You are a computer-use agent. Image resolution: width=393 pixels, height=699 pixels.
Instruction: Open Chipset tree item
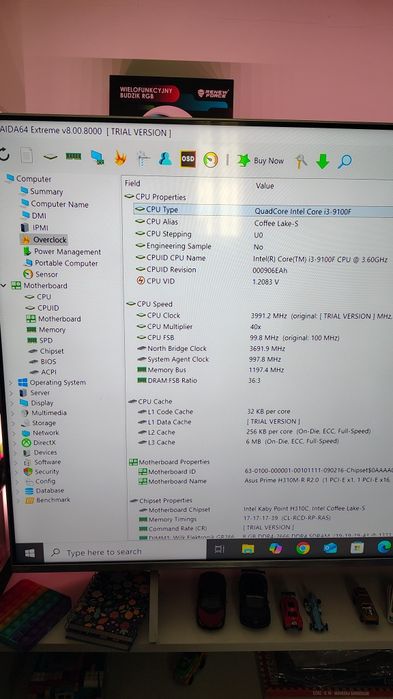46,351
